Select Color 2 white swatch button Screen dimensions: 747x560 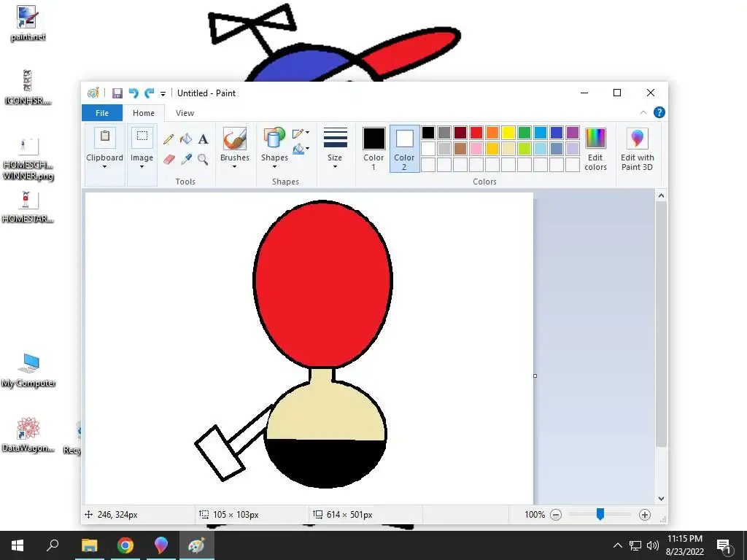tap(404, 149)
